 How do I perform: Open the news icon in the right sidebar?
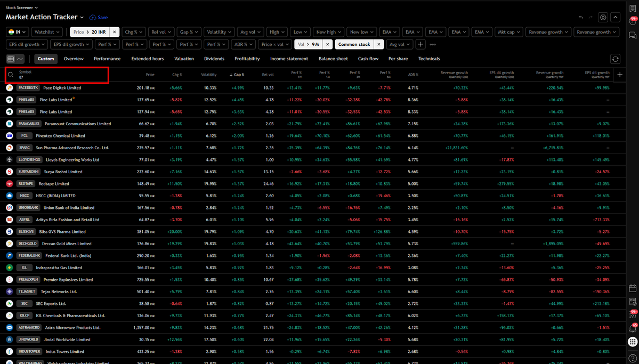coord(633,302)
